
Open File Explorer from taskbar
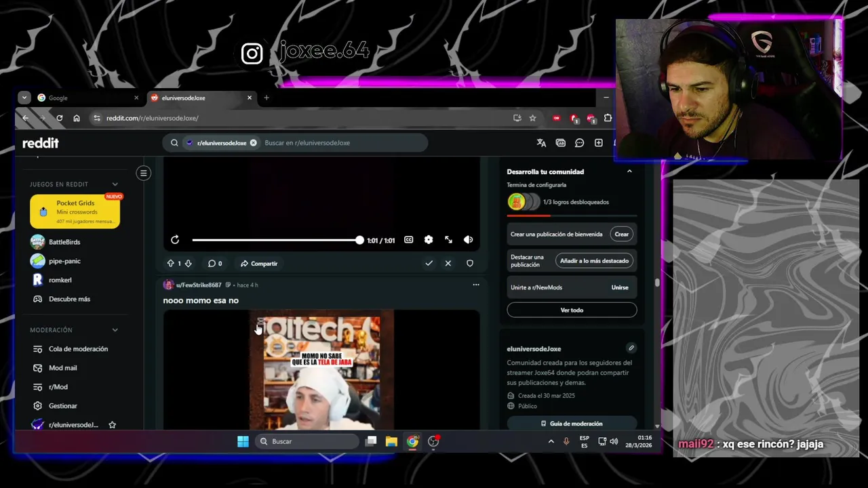click(391, 441)
